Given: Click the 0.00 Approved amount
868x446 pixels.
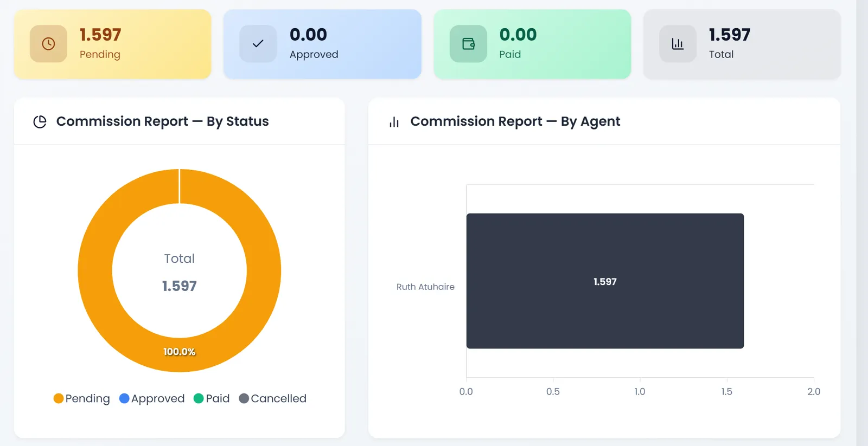Looking at the screenshot, I should tap(308, 35).
